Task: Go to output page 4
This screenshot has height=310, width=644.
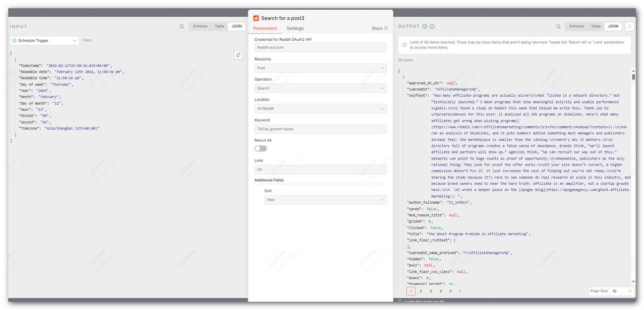Action: 441,291
